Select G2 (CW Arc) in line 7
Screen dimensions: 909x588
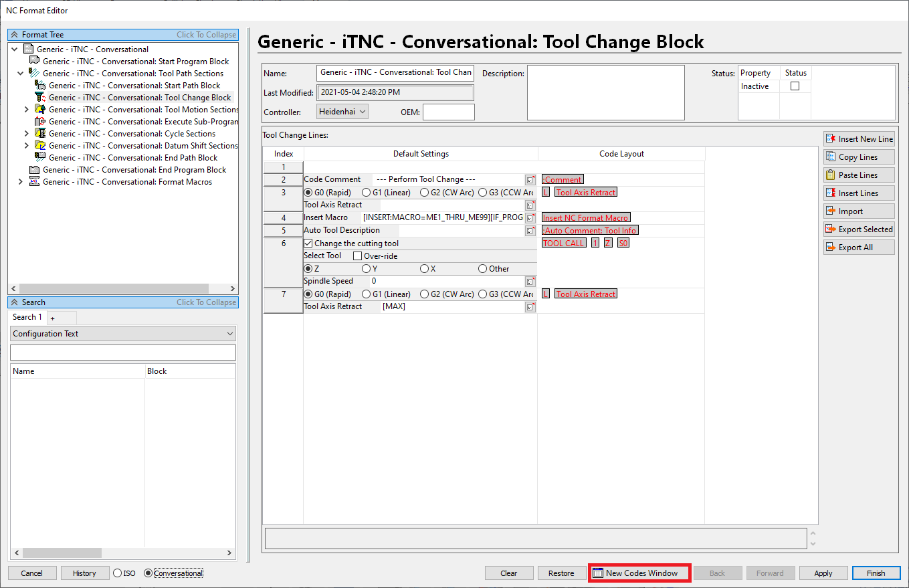point(425,294)
